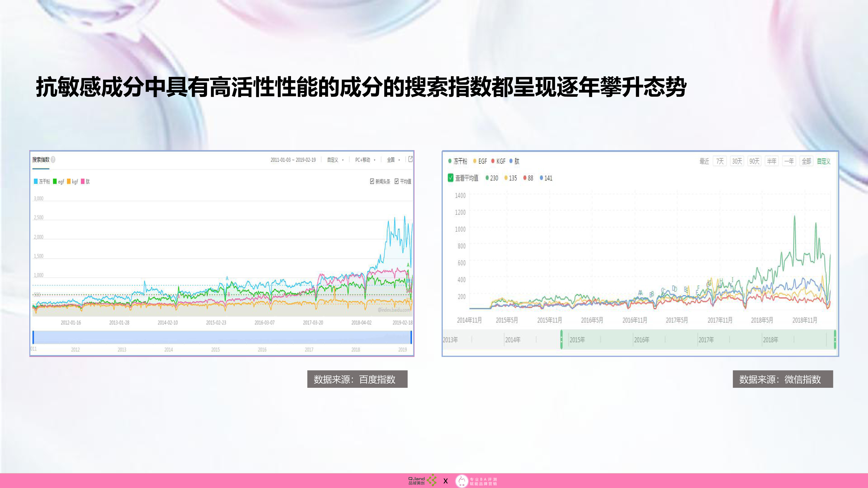Toggle green 冻干粉 legend in WeChat chart
The image size is (868, 488).
457,161
